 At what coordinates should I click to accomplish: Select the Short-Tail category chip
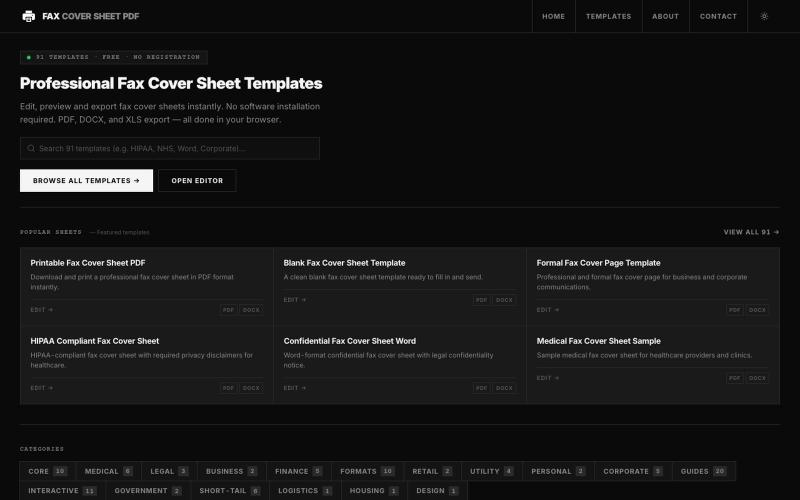pyautogui.click(x=230, y=490)
